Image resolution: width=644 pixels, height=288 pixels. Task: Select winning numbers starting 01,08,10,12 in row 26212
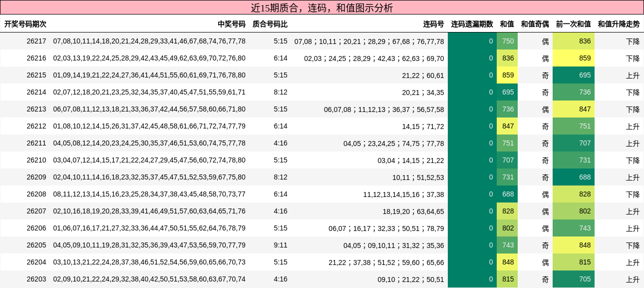pyautogui.click(x=149, y=126)
